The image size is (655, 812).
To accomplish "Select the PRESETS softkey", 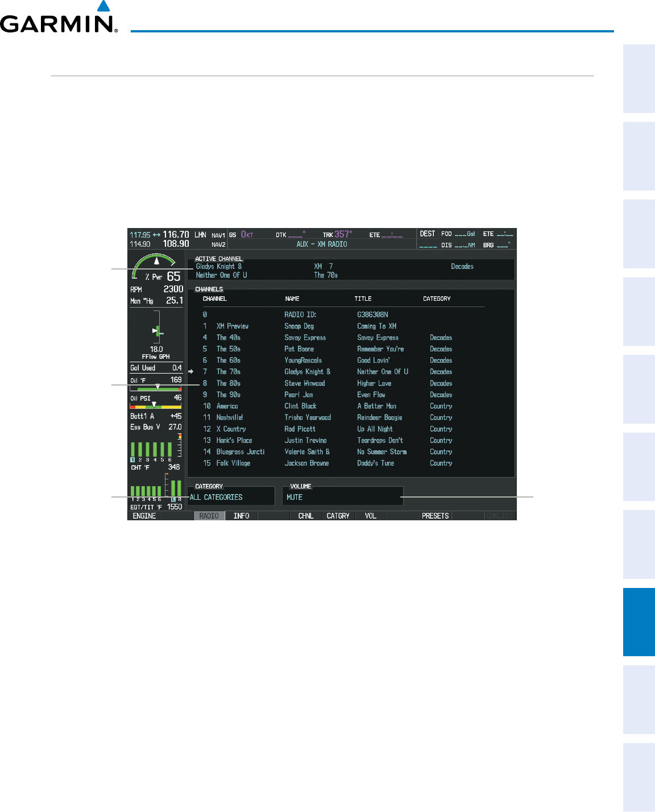I will point(436,516).
